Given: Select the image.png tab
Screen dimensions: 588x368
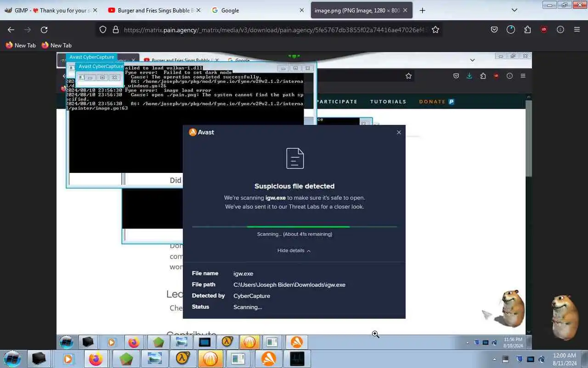Looking at the screenshot, I should click(x=361, y=10).
